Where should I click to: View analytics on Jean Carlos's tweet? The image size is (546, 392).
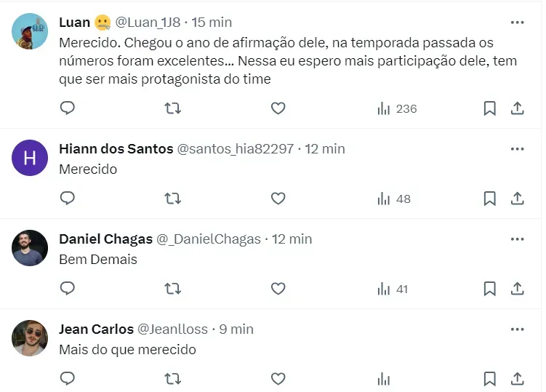point(384,379)
